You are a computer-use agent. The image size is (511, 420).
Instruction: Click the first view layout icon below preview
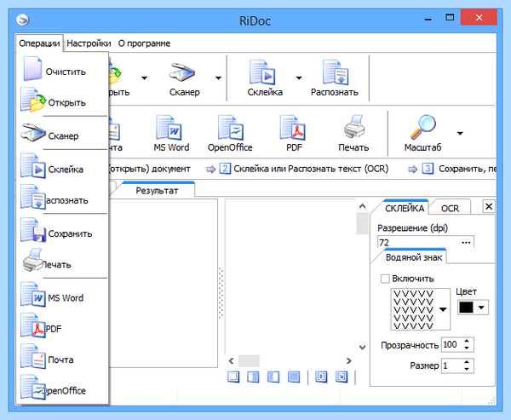click(x=233, y=377)
